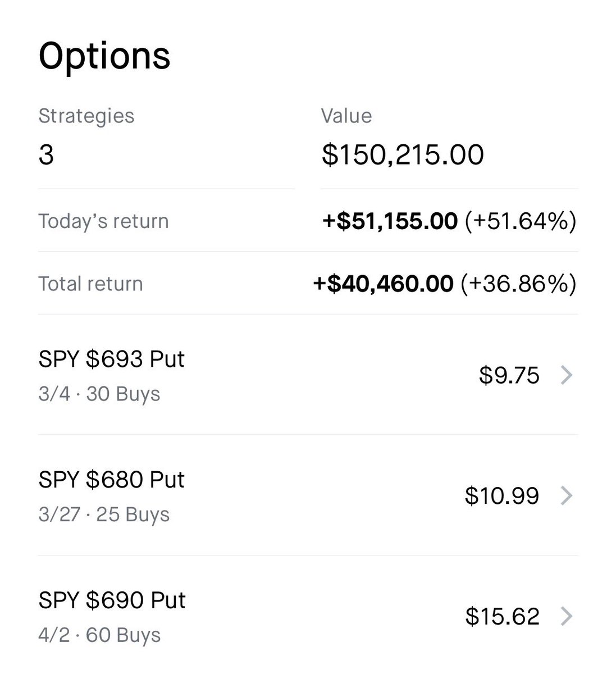Tap the $10.99 option price
This screenshot has width=616, height=674.
click(501, 496)
